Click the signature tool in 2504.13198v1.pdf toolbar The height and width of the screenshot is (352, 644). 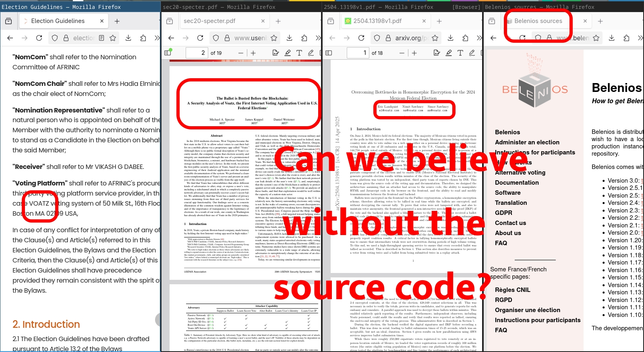pyautogui.click(x=437, y=53)
